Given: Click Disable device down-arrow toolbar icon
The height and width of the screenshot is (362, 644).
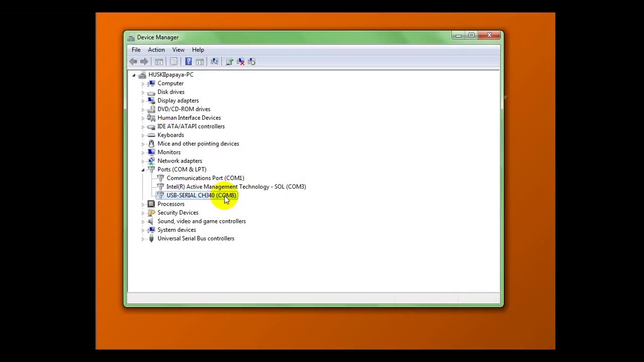Looking at the screenshot, I should click(252, 61).
